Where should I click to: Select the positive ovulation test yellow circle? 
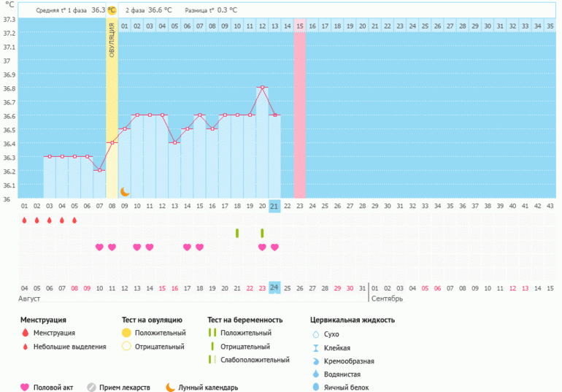pyautogui.click(x=126, y=333)
